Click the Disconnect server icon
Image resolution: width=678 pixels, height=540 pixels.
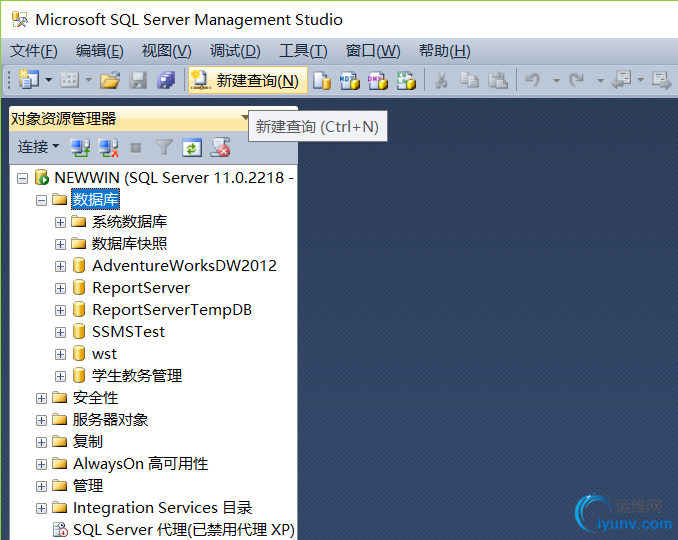pyautogui.click(x=108, y=148)
